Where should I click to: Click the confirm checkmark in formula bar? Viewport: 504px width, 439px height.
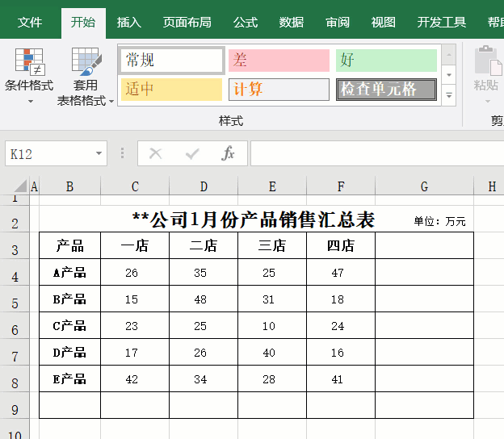click(192, 153)
